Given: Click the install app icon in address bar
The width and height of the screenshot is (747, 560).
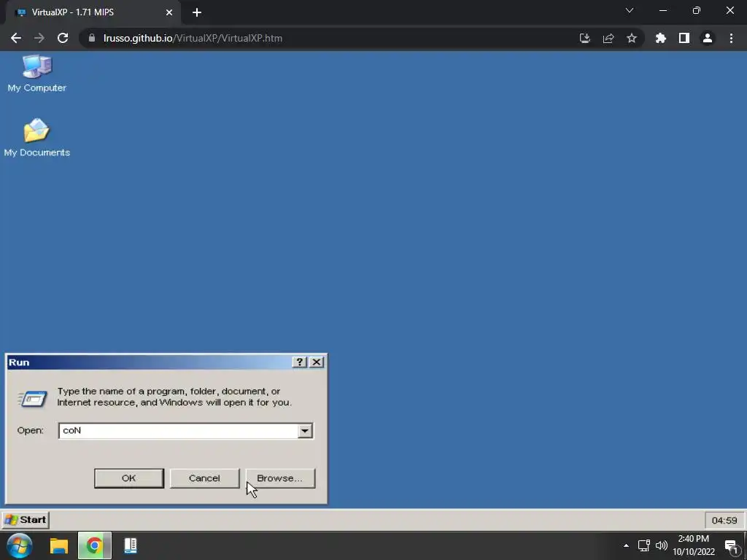Looking at the screenshot, I should coord(584,38).
